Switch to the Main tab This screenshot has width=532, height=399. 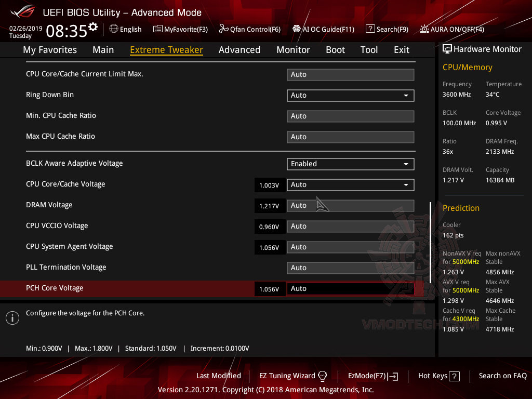tap(103, 50)
